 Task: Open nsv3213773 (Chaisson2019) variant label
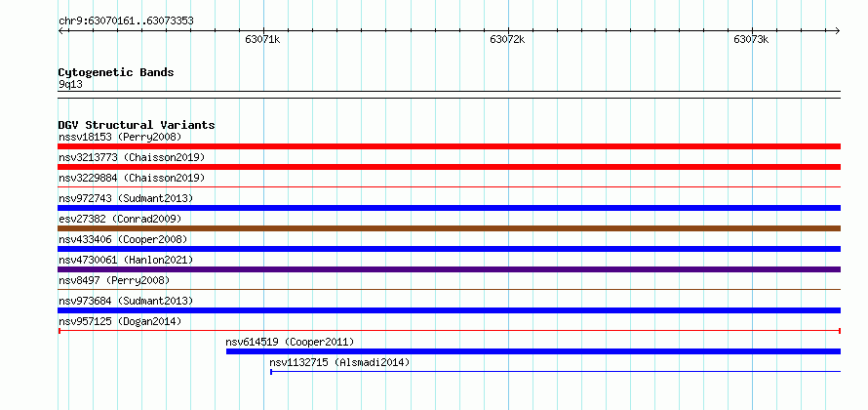click(132, 157)
